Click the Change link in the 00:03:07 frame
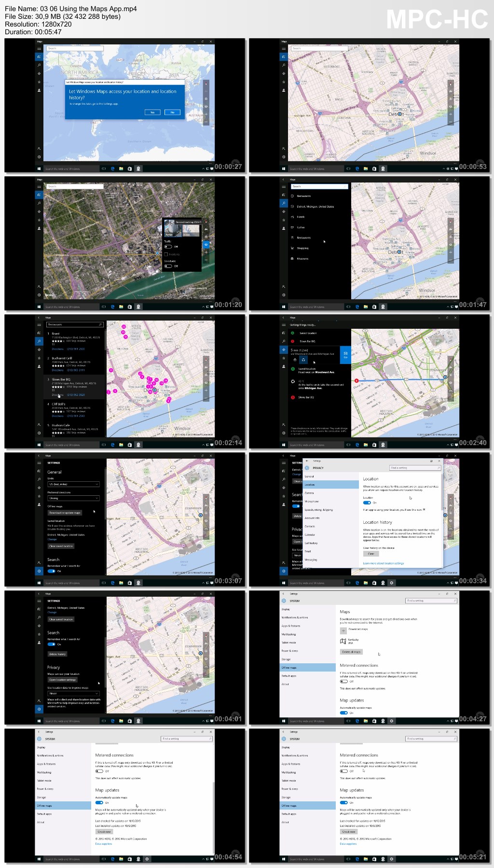 (x=52, y=539)
